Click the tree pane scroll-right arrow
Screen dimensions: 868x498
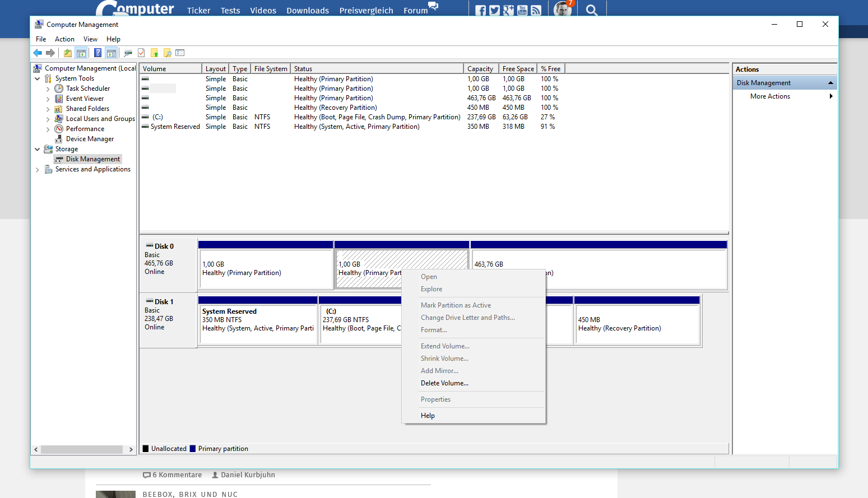[131, 449]
